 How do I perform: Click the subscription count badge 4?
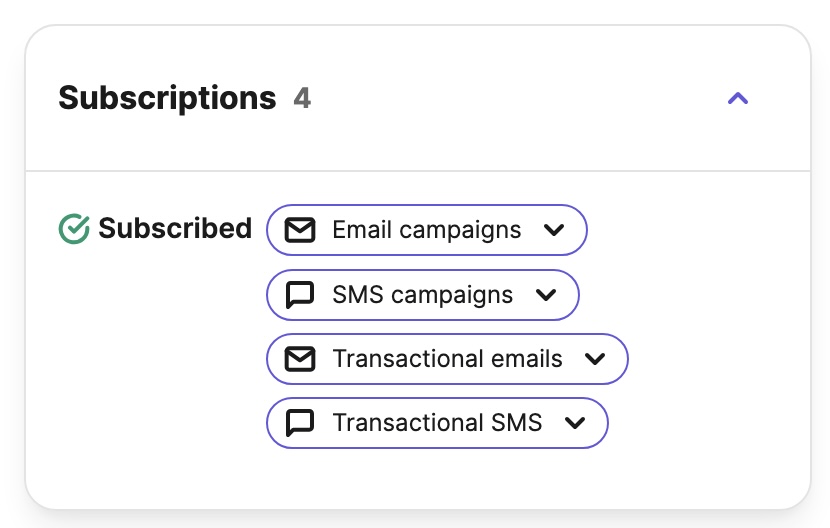click(302, 99)
